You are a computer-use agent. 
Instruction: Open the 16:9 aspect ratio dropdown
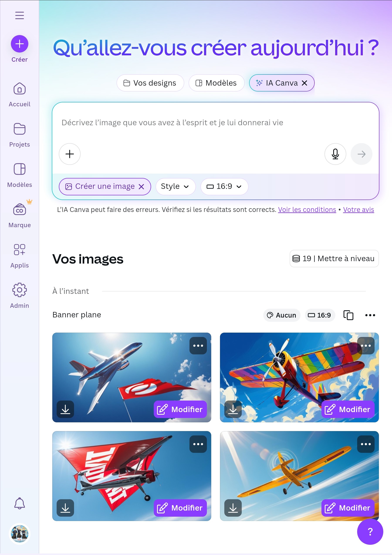224,186
